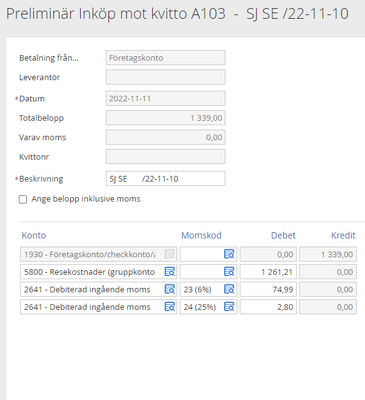Click the Konto column header
The height and width of the screenshot is (400, 365).
coord(34,235)
